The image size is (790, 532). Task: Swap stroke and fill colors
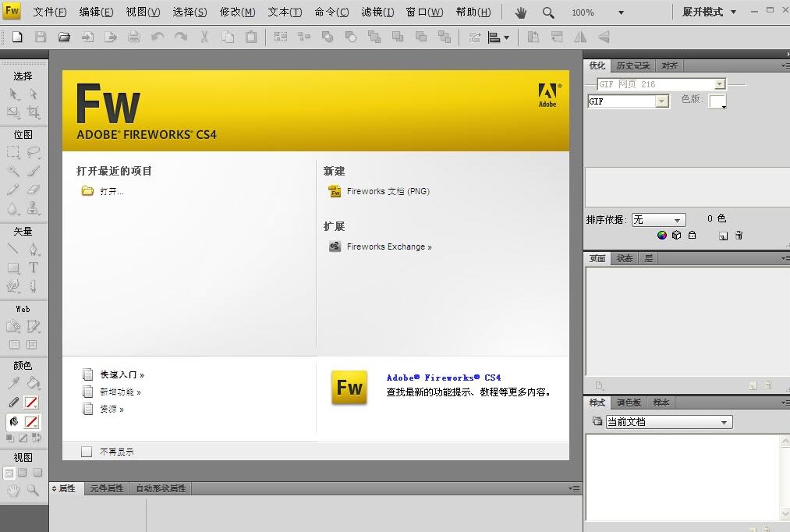coord(37,438)
